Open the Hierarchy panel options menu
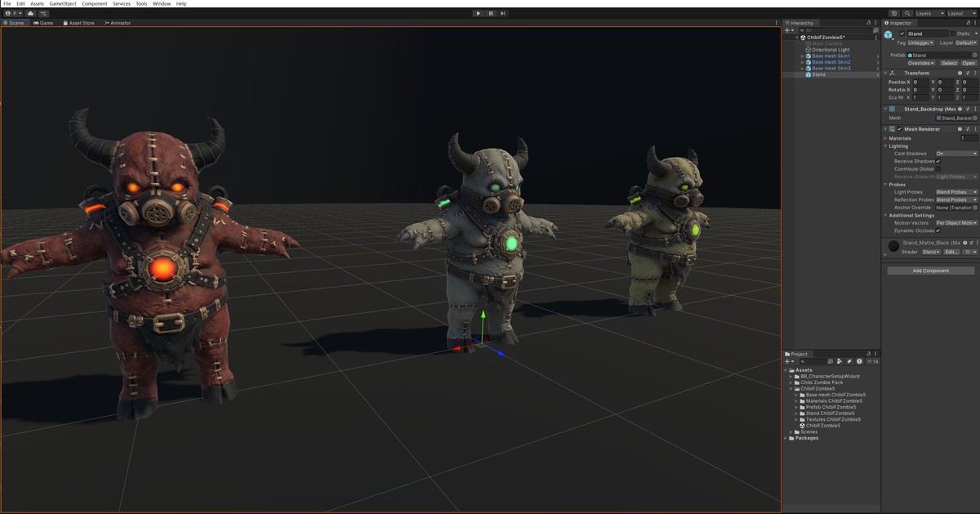The width and height of the screenshot is (980, 514). 876,23
